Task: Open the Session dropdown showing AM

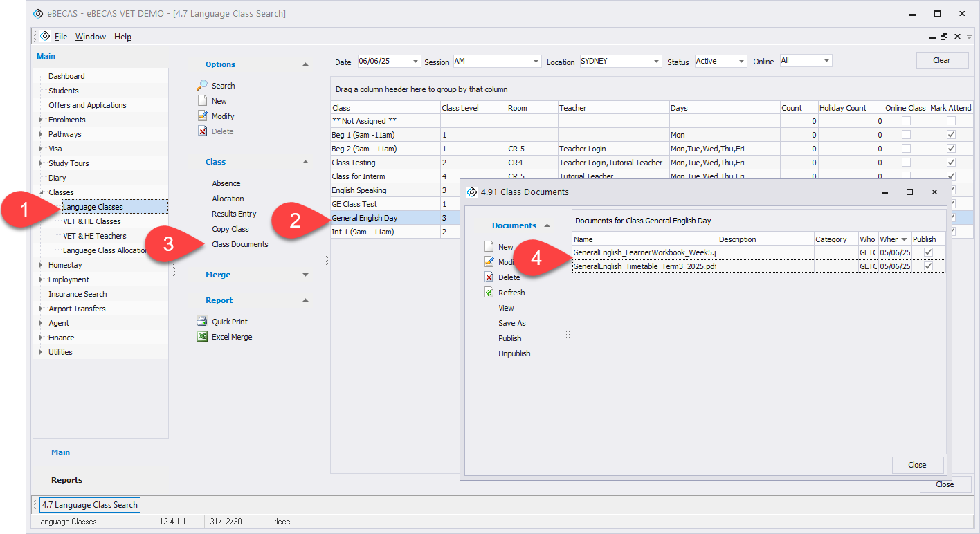Action: click(536, 62)
